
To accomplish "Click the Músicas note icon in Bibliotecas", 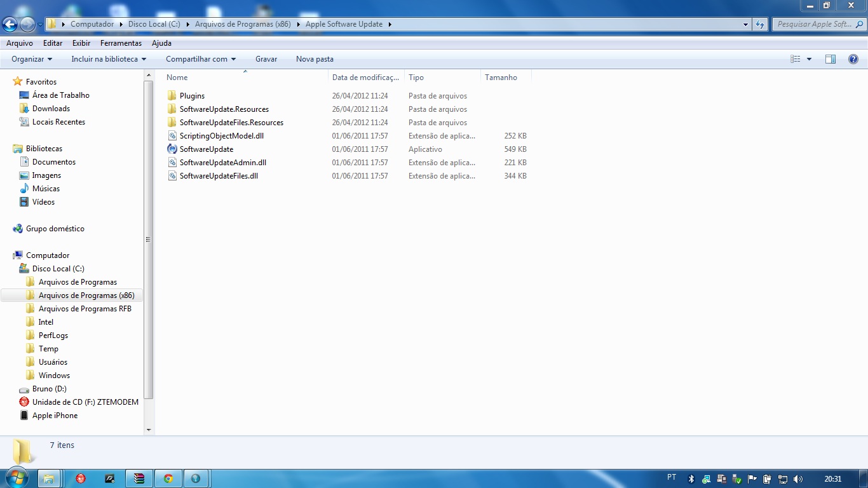I will (x=24, y=189).
